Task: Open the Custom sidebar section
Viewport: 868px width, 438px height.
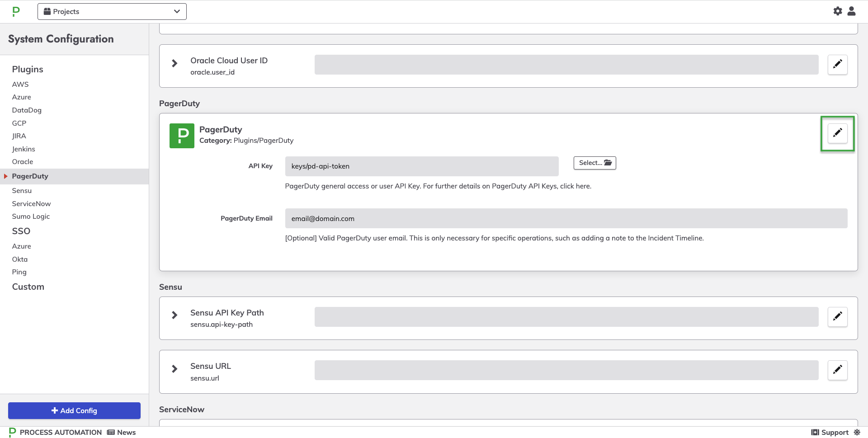Action: [x=28, y=287]
